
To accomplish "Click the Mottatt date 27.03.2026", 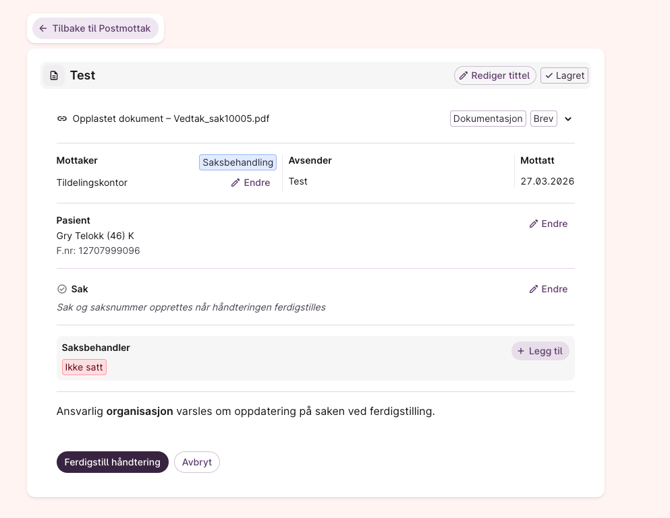I will click(x=547, y=182).
